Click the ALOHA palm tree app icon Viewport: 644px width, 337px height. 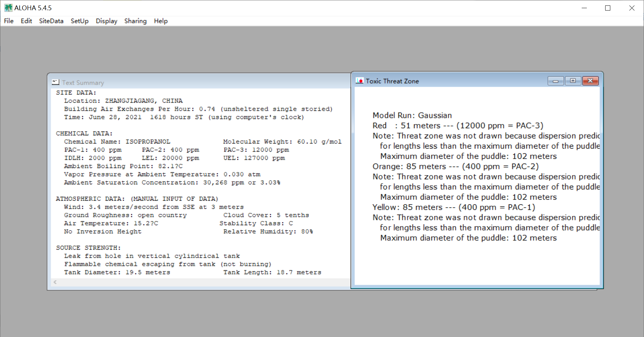[x=8, y=8]
